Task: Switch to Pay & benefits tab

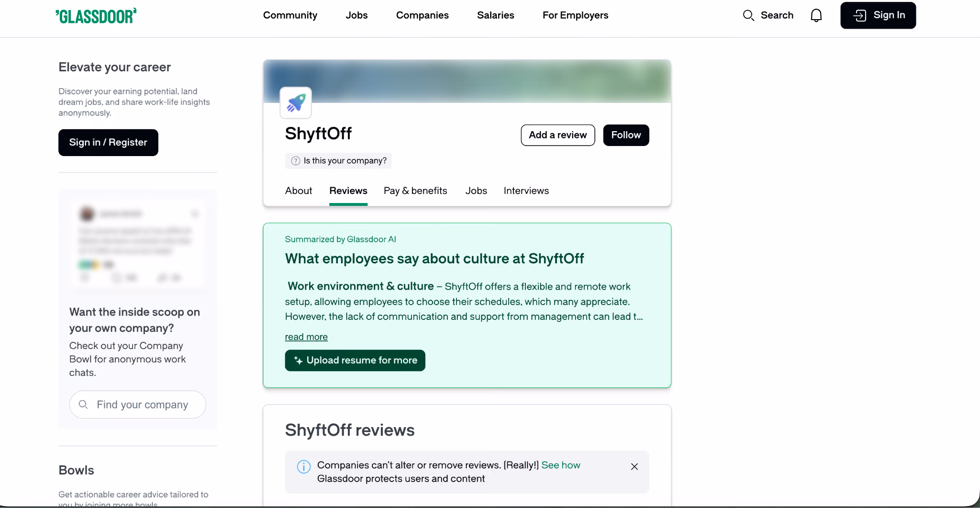Action: [415, 191]
